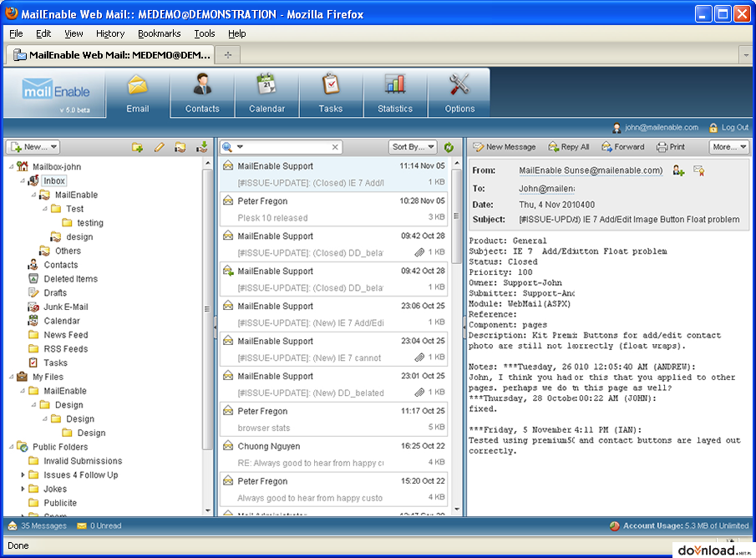Open the Edit menu
This screenshot has width=756, height=558.
point(43,33)
